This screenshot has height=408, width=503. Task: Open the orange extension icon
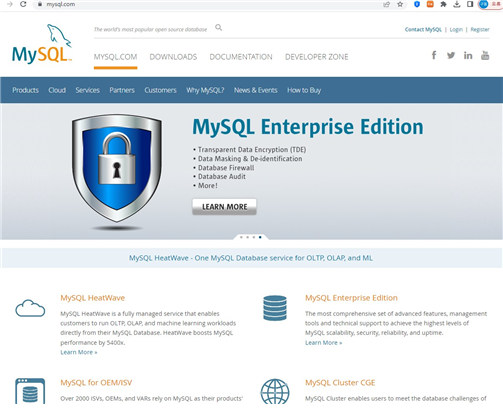430,4
